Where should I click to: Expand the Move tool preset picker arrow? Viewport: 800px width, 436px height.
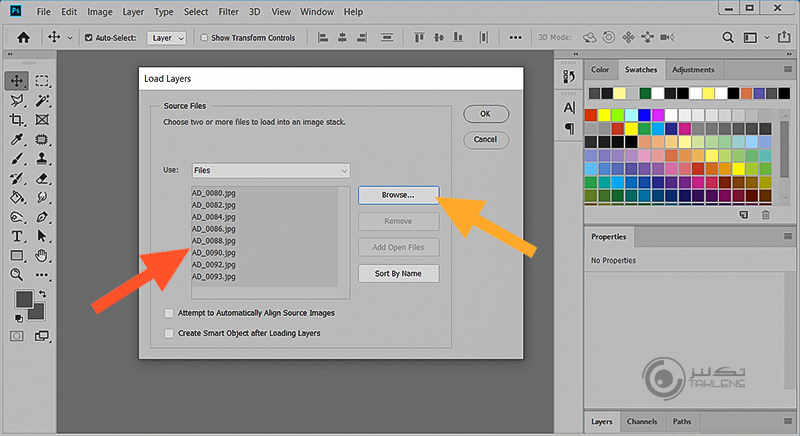point(69,38)
